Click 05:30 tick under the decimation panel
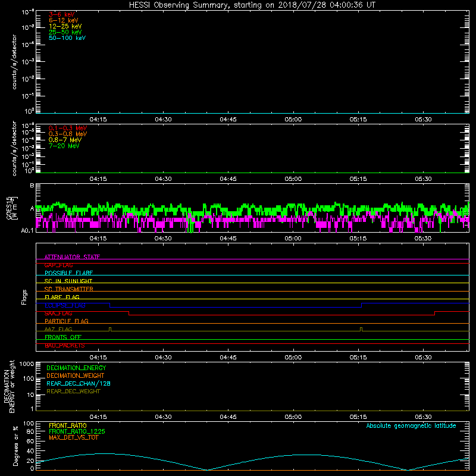 click(423, 417)
